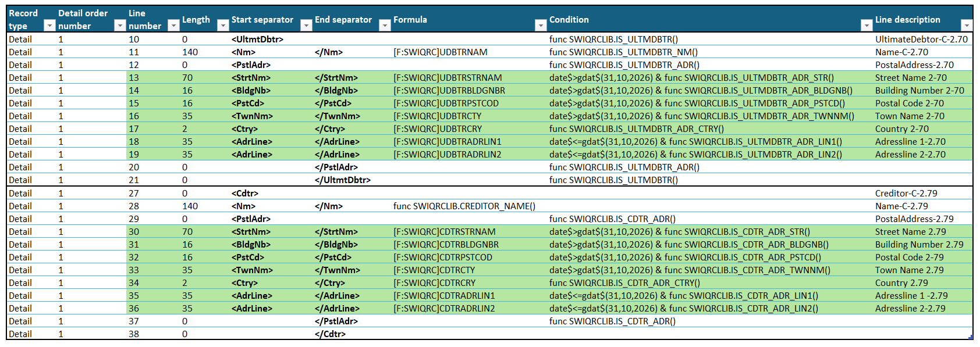Open the Line description filter dropdown
Screen dimensions: 980x347
pos(966,26)
